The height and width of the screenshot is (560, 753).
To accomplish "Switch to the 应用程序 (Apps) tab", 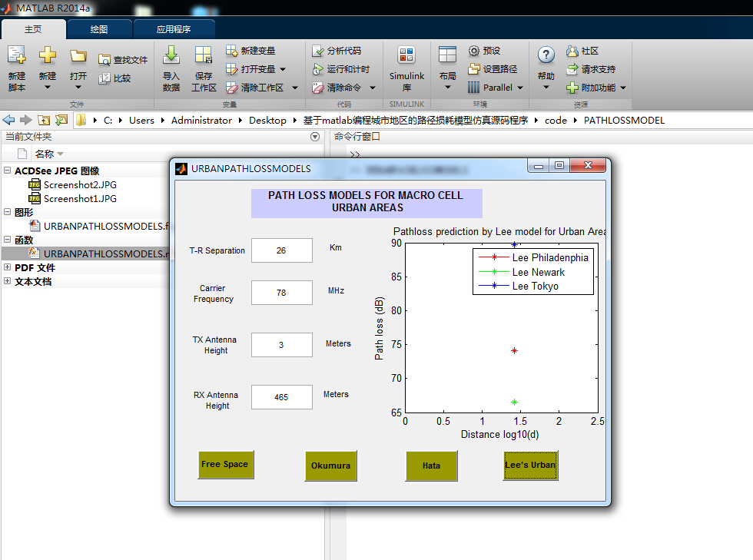I will click(x=174, y=29).
